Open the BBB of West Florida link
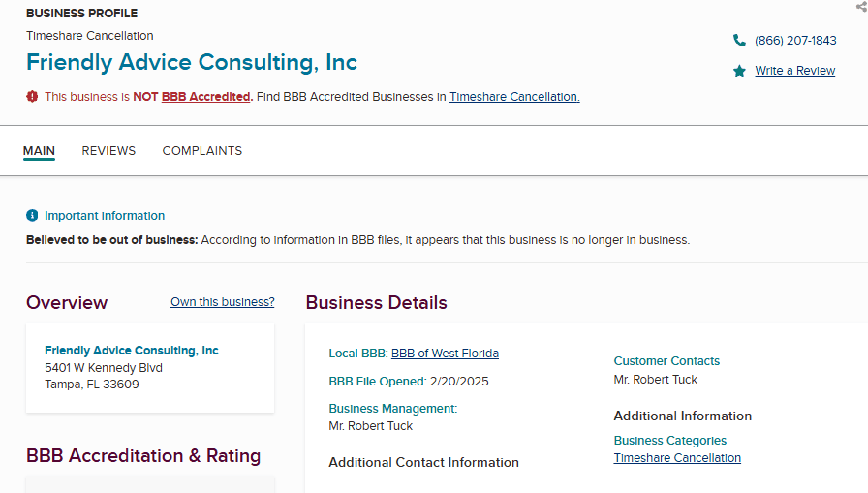Viewport: 868px width, 493px height. (445, 354)
